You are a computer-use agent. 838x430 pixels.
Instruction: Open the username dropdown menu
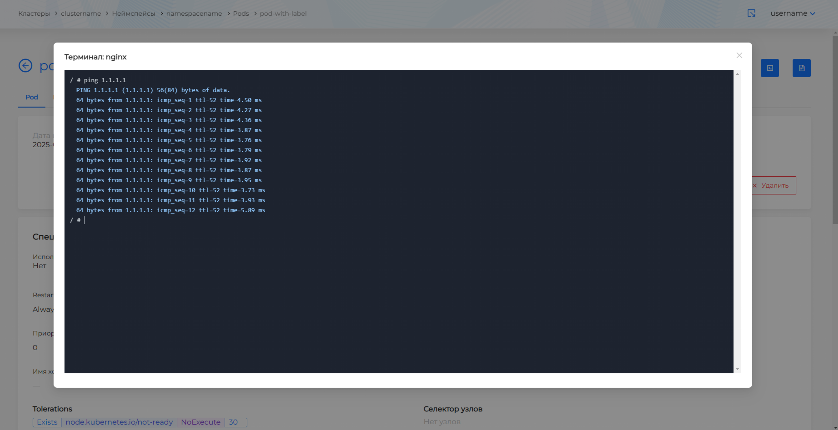point(793,13)
